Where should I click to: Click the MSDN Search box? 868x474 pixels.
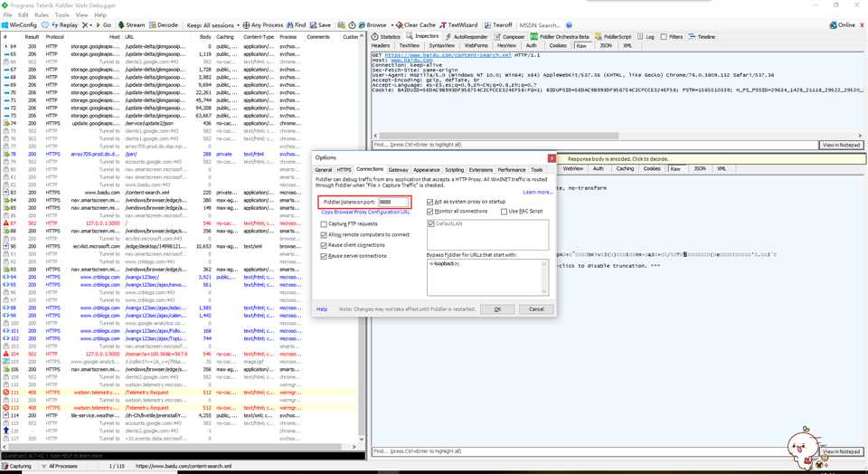(x=541, y=25)
